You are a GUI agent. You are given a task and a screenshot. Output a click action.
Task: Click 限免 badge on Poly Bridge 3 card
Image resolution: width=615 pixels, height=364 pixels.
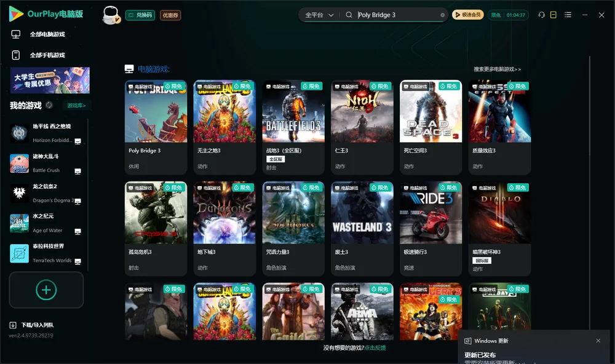pos(173,86)
